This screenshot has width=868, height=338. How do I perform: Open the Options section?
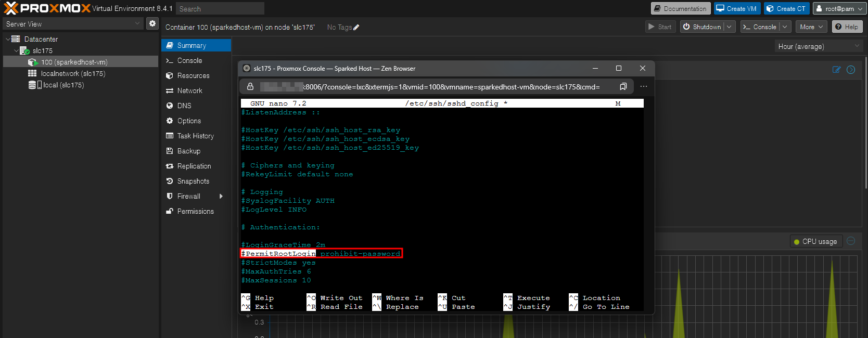pos(196,121)
